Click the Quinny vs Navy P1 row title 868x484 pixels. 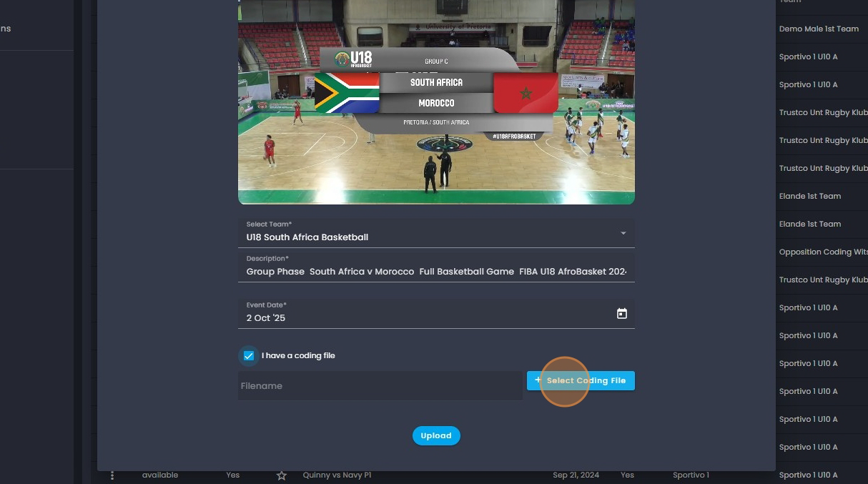pos(337,475)
